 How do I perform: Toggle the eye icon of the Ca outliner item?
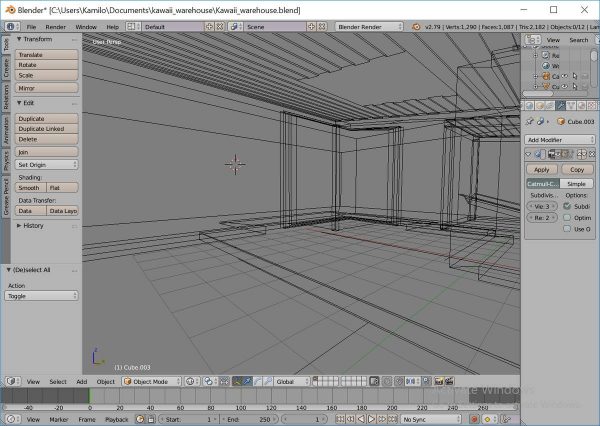[x=562, y=76]
